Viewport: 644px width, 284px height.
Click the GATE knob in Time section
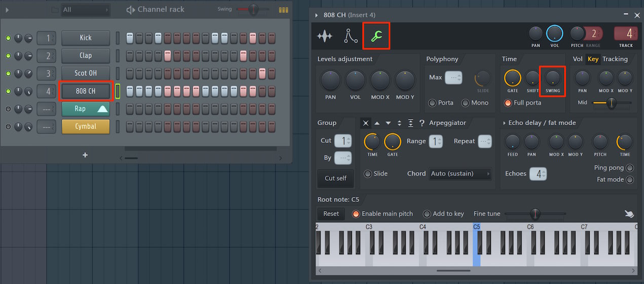[x=513, y=78]
